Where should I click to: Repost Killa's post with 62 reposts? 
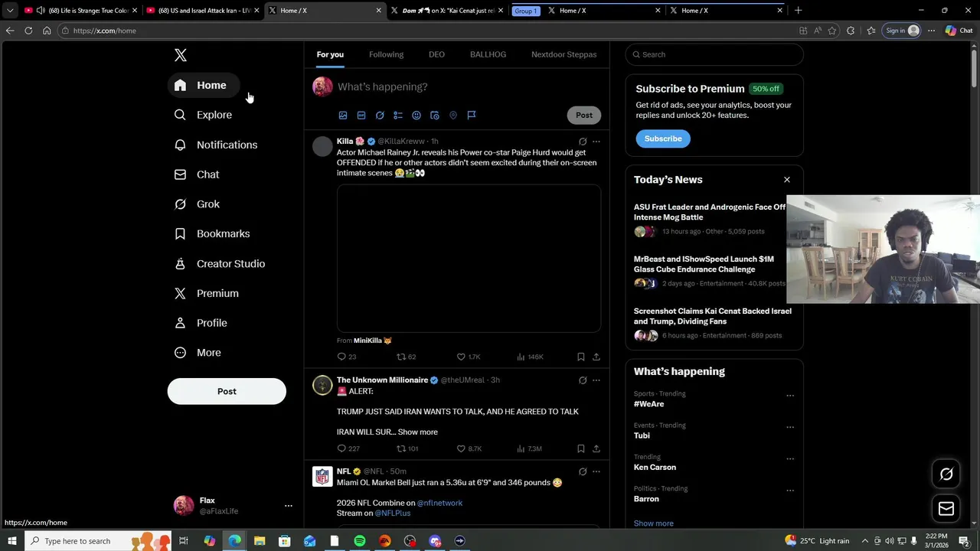(406, 357)
